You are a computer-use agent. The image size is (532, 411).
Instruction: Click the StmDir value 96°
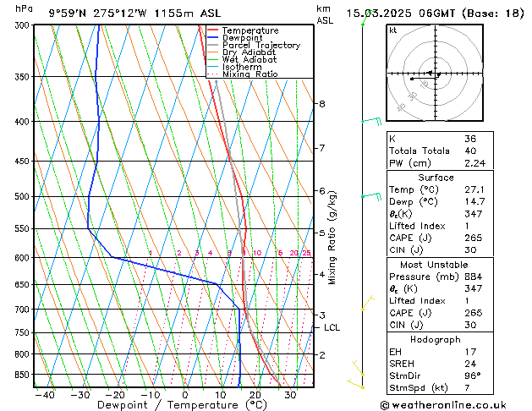point(472,376)
